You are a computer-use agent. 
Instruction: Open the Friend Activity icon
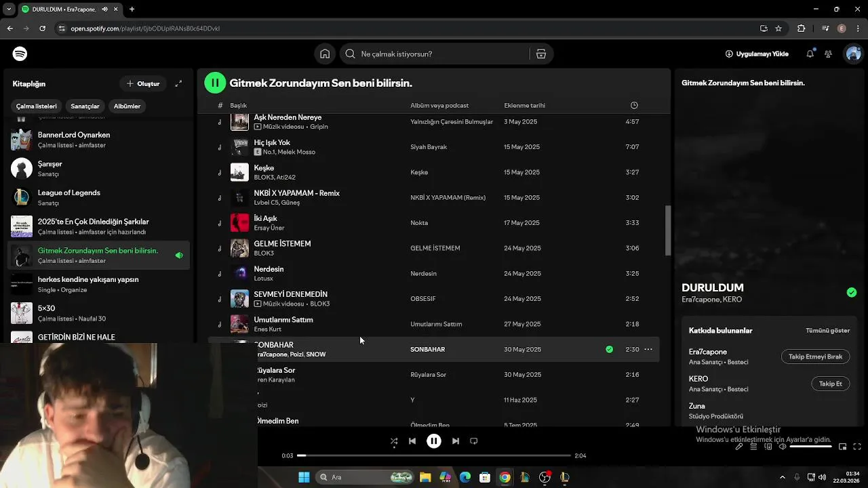tap(828, 54)
